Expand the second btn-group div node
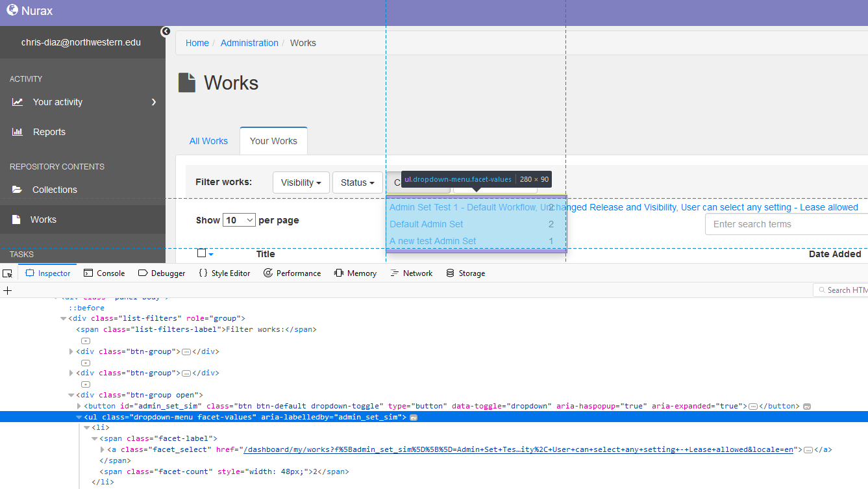868x489 pixels. coord(71,373)
